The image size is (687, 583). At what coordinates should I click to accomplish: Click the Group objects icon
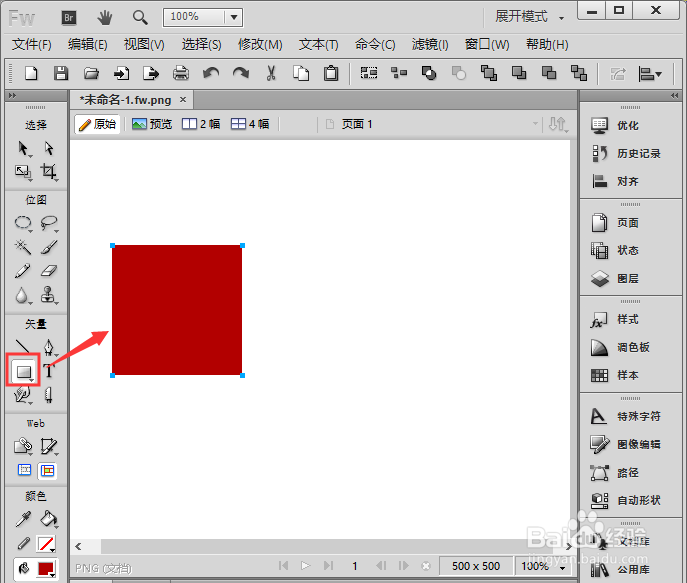click(369, 73)
